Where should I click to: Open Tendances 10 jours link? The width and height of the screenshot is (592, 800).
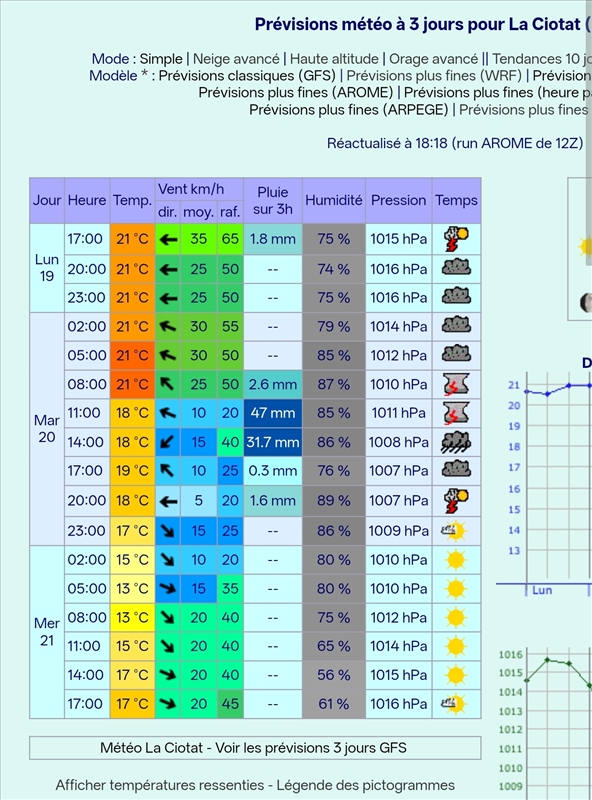[x=541, y=59]
